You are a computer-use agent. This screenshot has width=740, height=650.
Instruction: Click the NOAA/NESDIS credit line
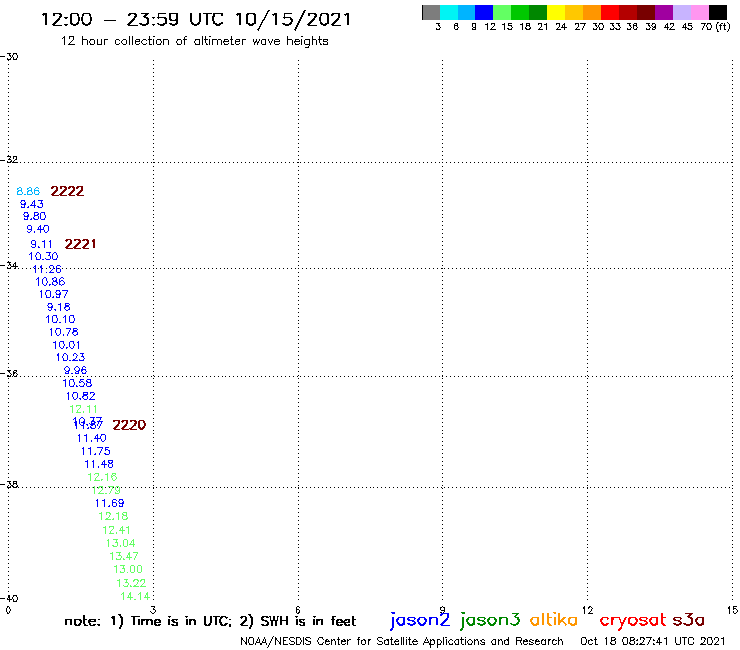pos(402,641)
